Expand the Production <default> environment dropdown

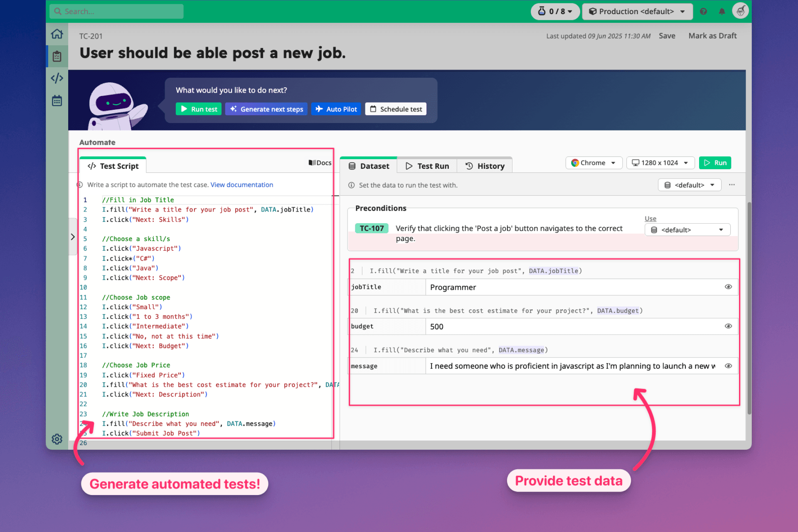coord(637,12)
